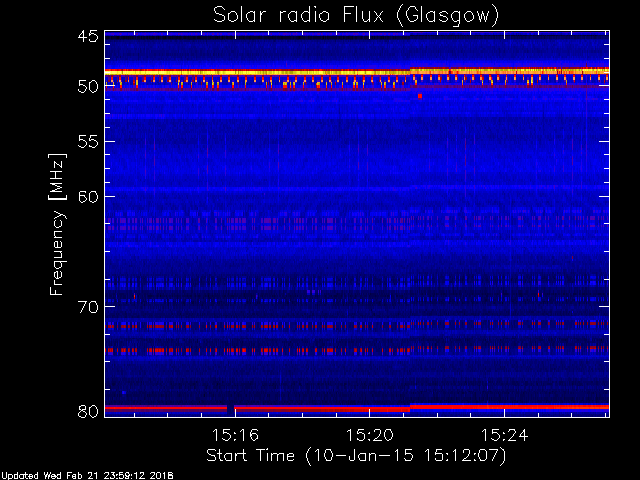This screenshot has height=480, width=640.
Task: Click the gap in the 80 MHz red band
Action: coord(231,408)
